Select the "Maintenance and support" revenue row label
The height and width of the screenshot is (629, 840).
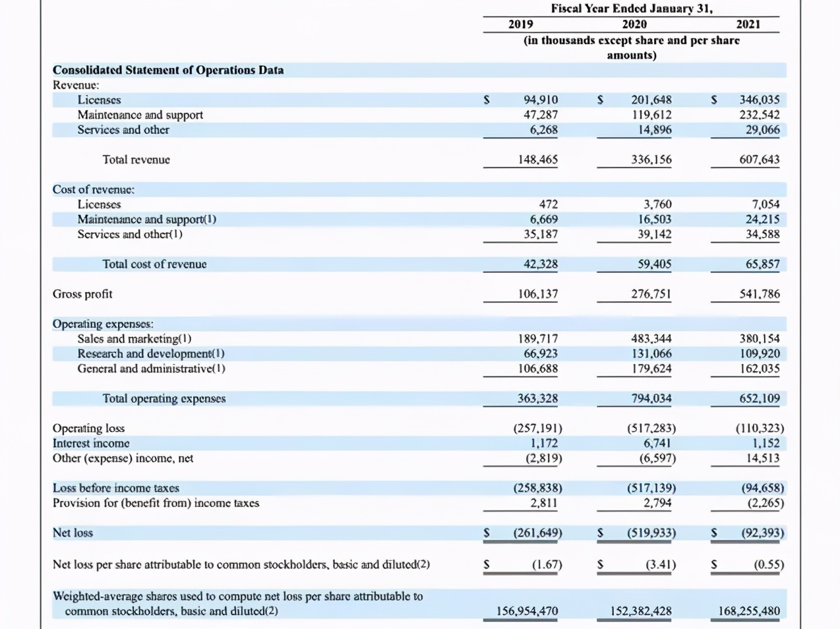[x=140, y=115]
